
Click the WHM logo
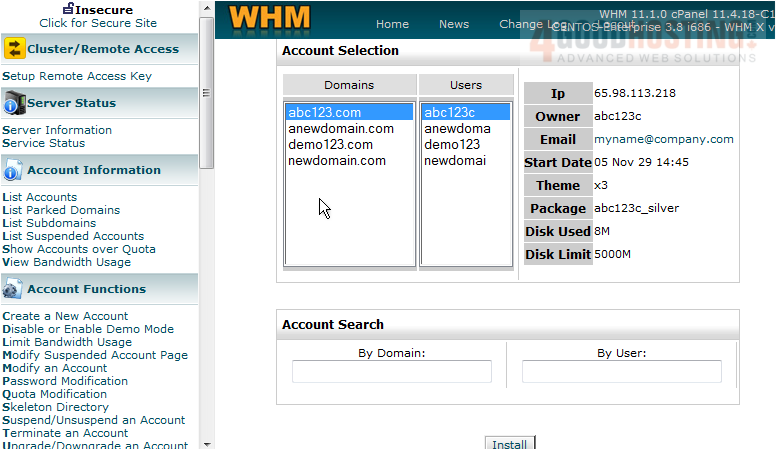[x=270, y=19]
